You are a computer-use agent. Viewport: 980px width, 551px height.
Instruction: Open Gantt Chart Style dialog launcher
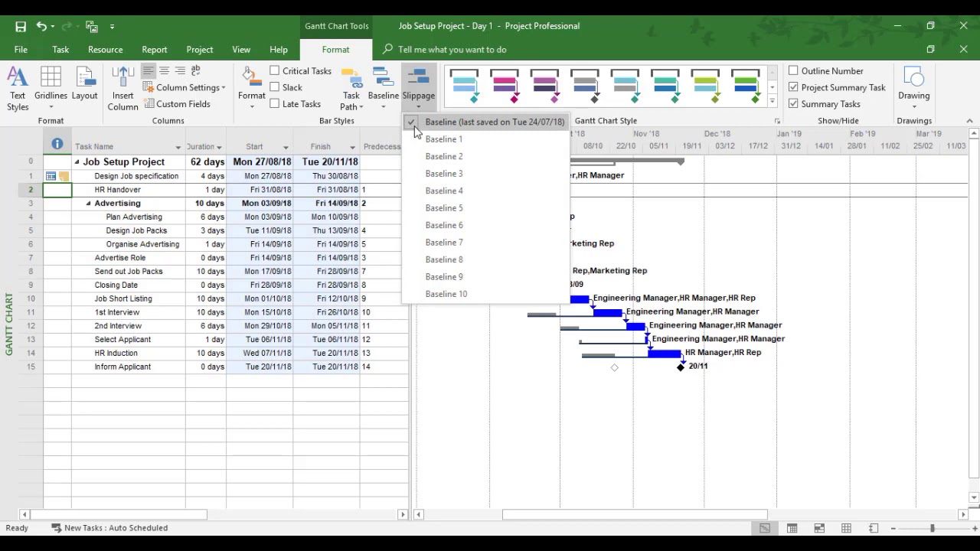(777, 121)
